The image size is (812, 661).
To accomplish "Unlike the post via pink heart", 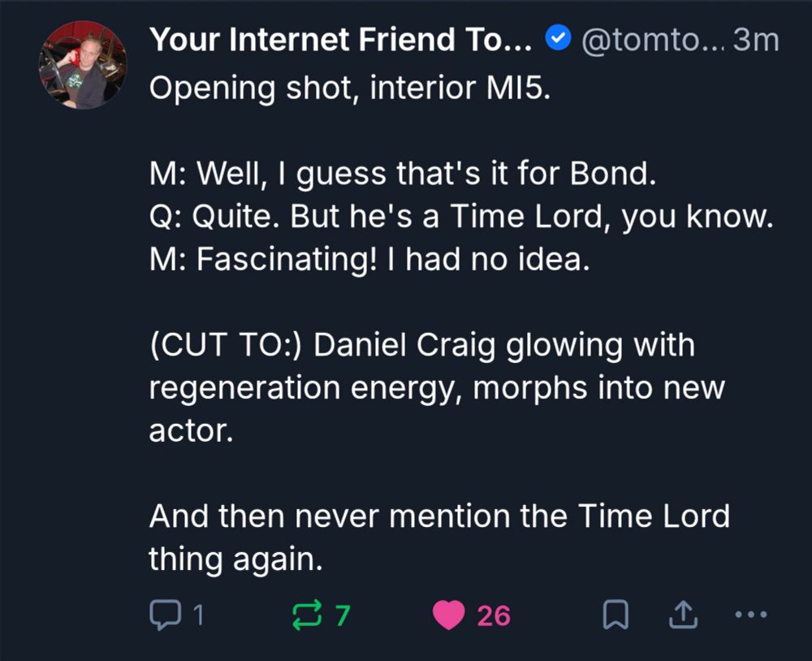I will [448, 615].
